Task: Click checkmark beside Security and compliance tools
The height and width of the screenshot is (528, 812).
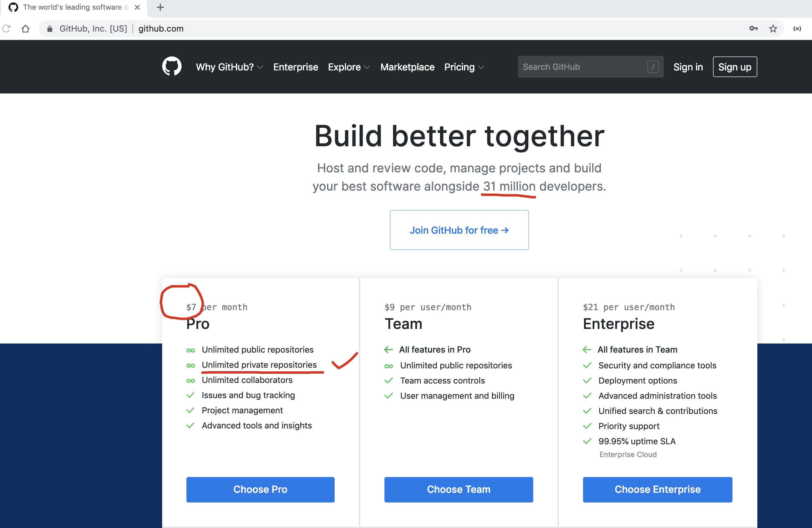Action: (587, 365)
